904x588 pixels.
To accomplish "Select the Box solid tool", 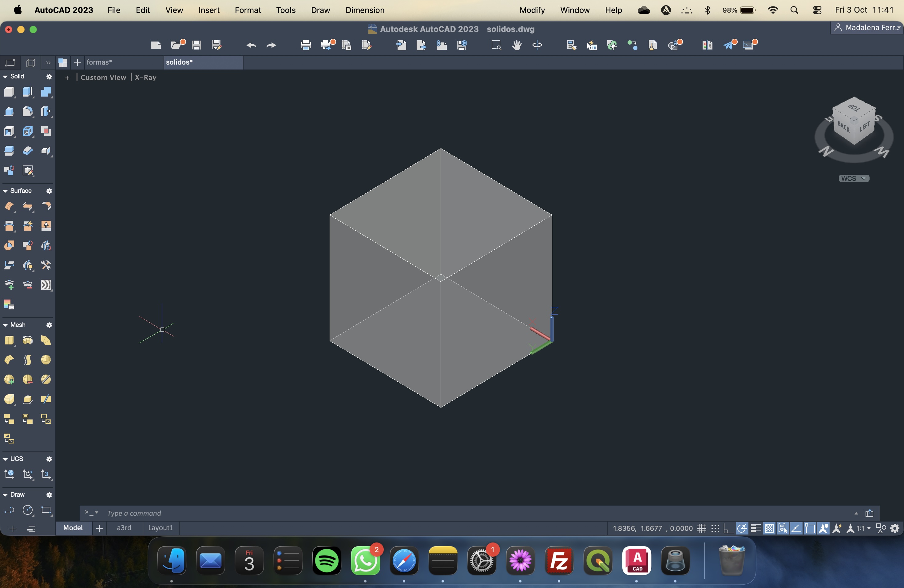I will point(9,92).
